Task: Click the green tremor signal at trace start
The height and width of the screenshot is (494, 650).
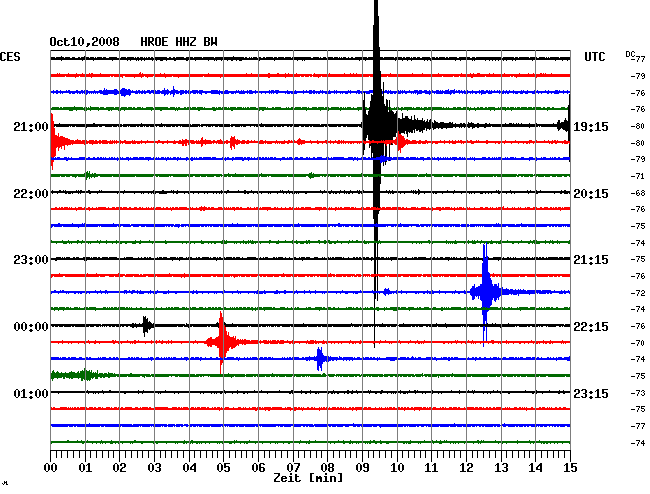Action: pos(83,375)
